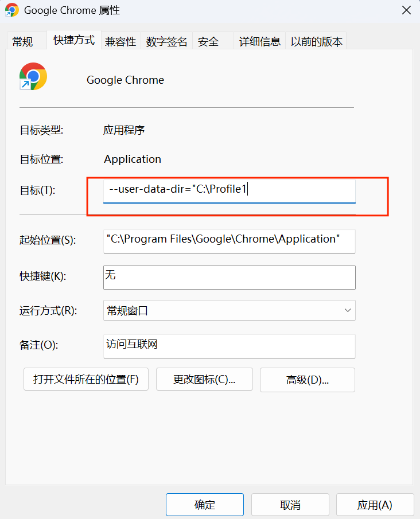This screenshot has width=420, height=519.
Task: Select the 常规窗口 combo box
Action: coord(229,310)
